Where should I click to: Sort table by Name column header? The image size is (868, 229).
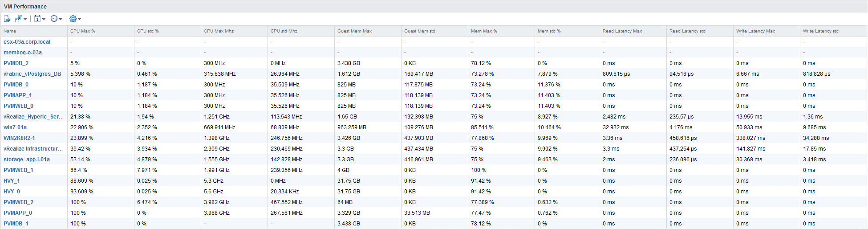pos(10,31)
